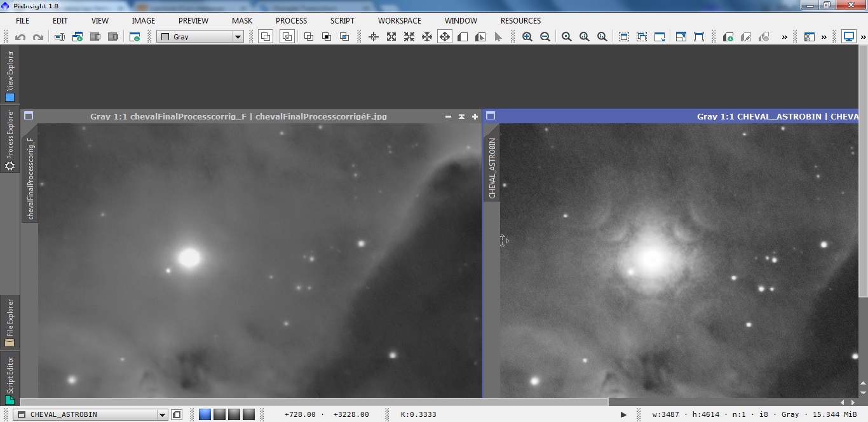The image size is (868, 422).
Task: Click the overlapping dashed previews icon
Action: pyautogui.click(x=642, y=37)
